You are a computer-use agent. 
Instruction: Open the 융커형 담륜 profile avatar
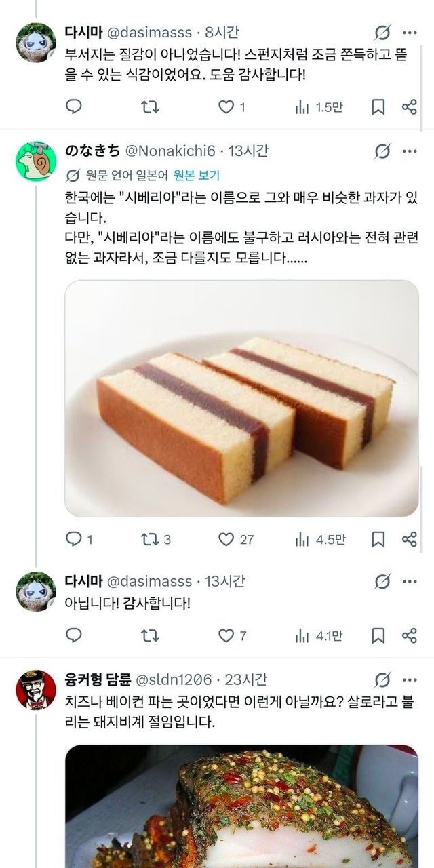pos(35,690)
